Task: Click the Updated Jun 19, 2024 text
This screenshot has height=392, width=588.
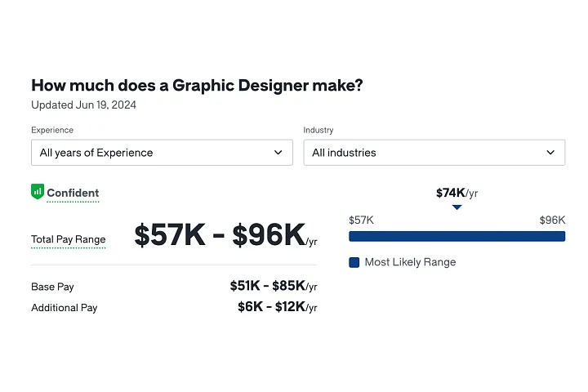Action: pyautogui.click(x=83, y=105)
